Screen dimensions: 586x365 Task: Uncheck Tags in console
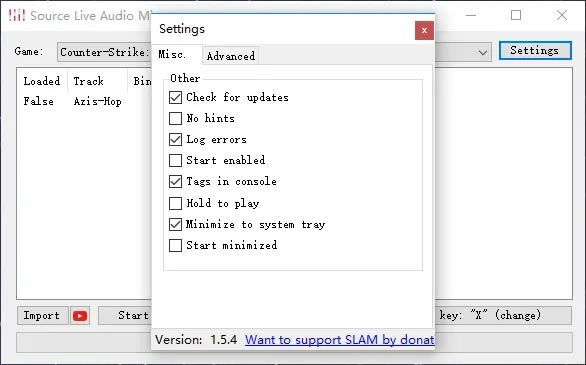(x=175, y=182)
